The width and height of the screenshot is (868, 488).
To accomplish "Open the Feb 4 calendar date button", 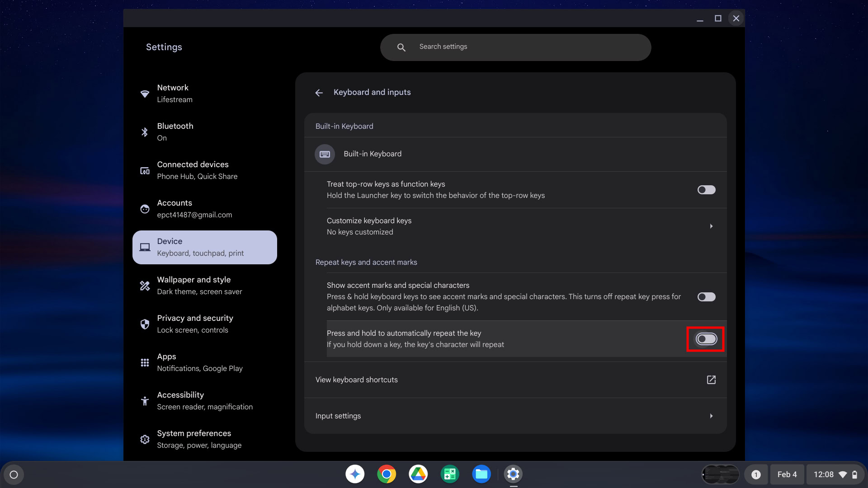I will pos(787,474).
